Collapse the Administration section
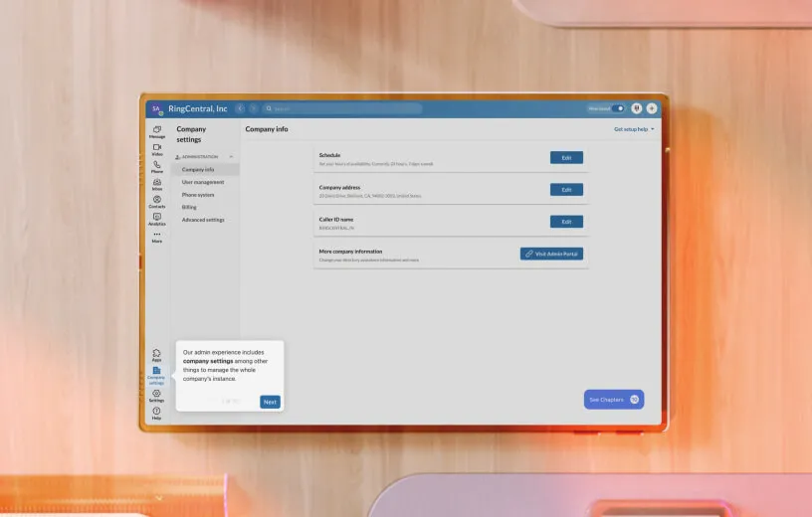Screen dimensions: 812x517 coord(231,157)
